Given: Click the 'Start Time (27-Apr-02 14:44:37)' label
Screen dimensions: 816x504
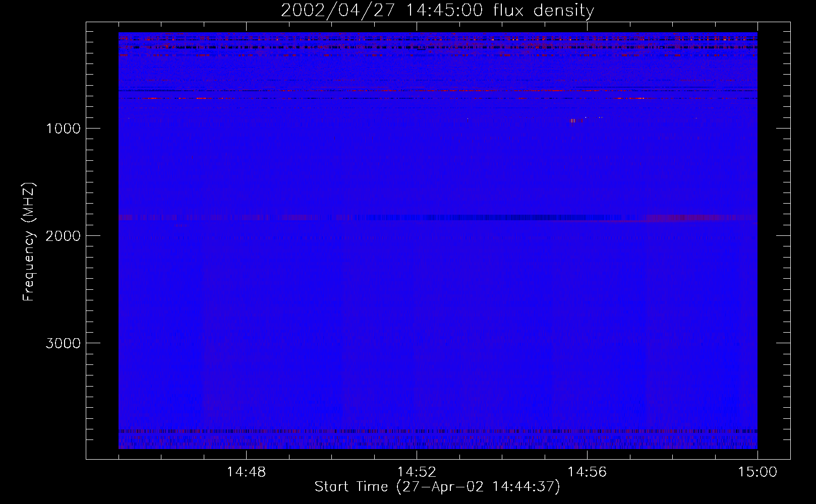Looking at the screenshot, I should [x=437, y=487].
